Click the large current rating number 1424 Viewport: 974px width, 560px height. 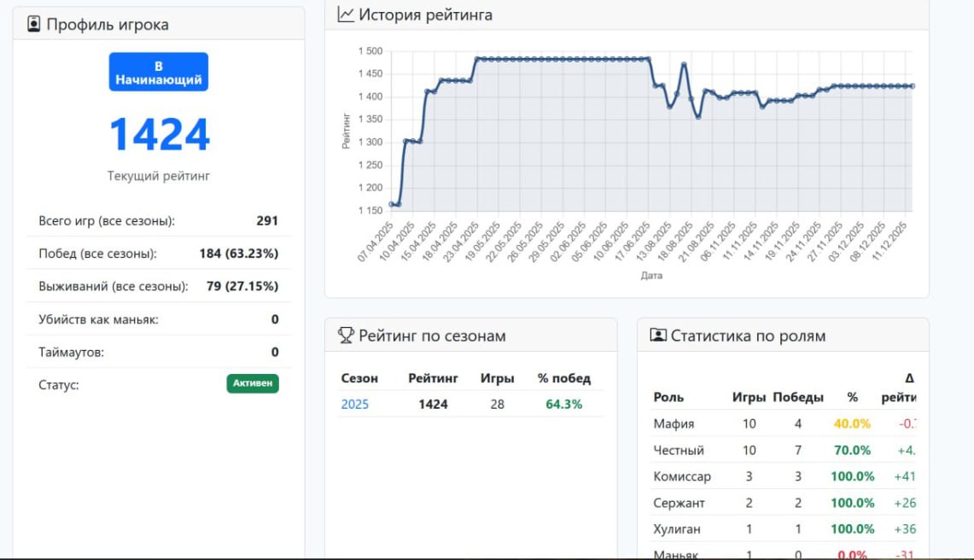pyautogui.click(x=159, y=135)
